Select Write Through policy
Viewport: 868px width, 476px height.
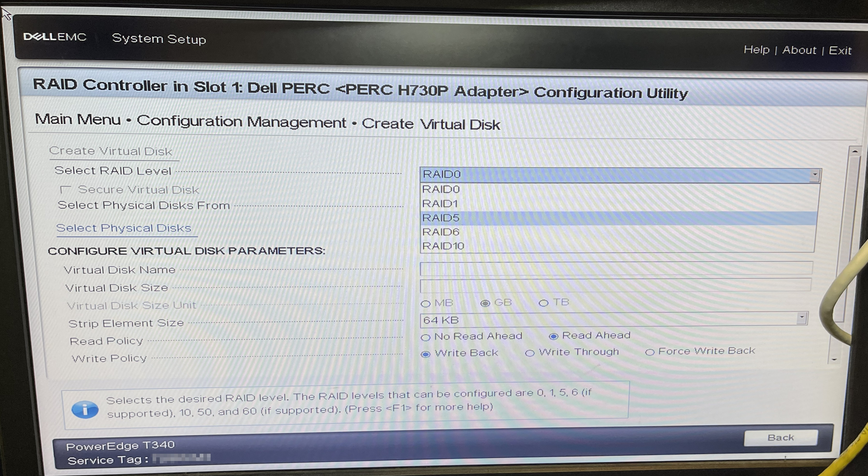pyautogui.click(x=530, y=353)
